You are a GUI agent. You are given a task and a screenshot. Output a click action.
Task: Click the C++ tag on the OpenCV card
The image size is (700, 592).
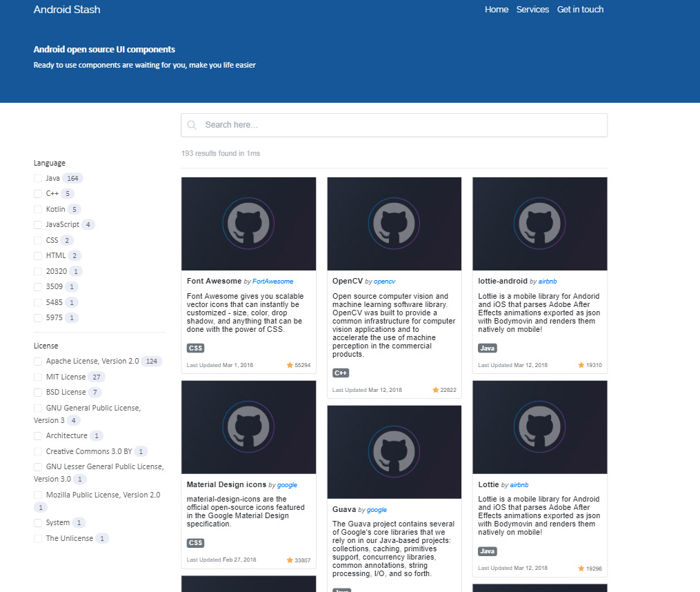tap(340, 373)
